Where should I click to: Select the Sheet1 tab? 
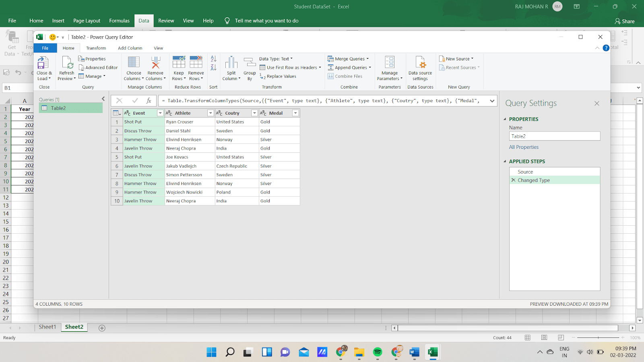[47, 327]
